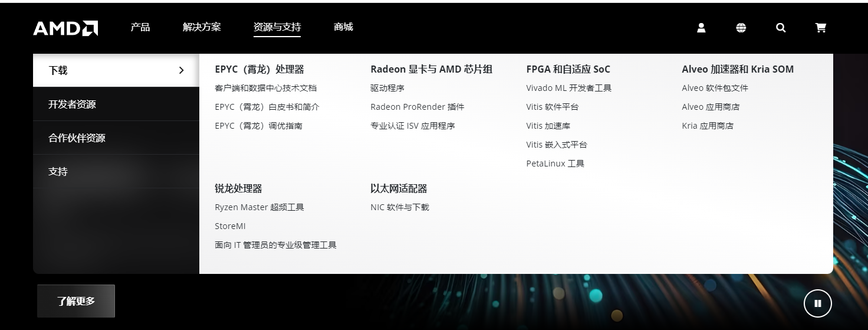Open Radeon ProRender 插件 link
Image resolution: width=868 pixels, height=330 pixels.
[417, 107]
